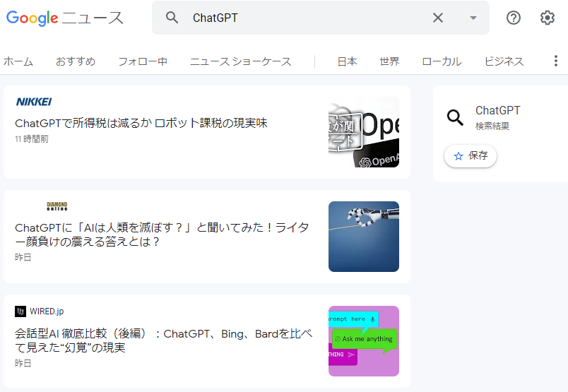The width and height of the screenshot is (568, 392).
Task: Click the WIRED.jp logo icon
Action: (x=20, y=311)
